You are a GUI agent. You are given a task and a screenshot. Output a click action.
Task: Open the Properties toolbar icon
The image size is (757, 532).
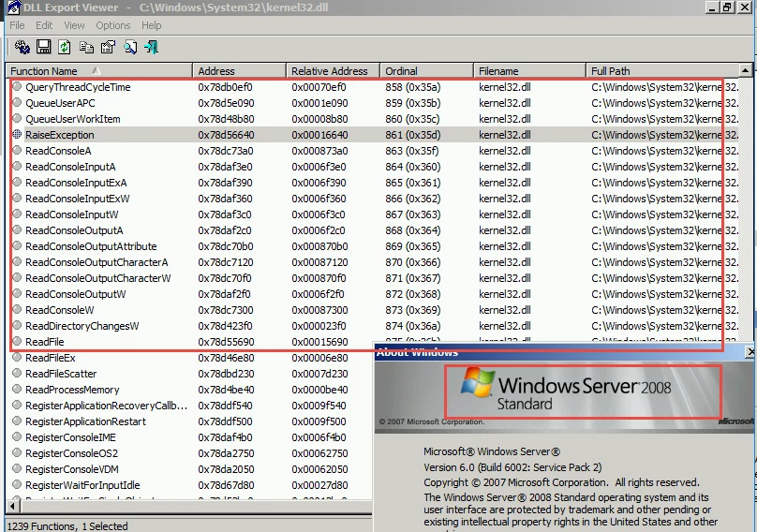point(108,47)
